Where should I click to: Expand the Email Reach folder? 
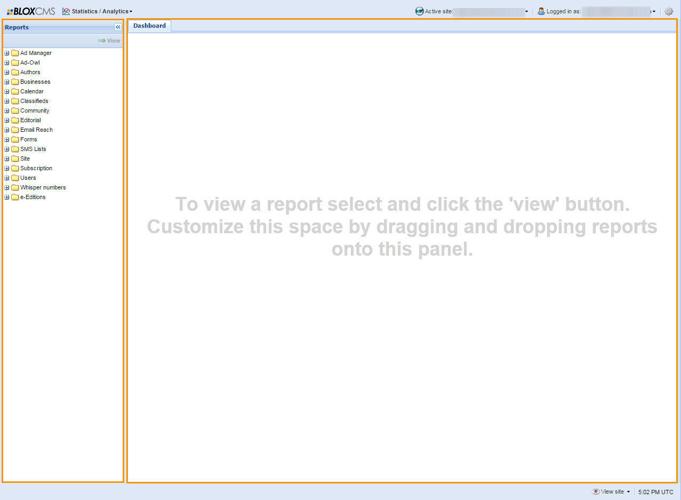(7, 130)
